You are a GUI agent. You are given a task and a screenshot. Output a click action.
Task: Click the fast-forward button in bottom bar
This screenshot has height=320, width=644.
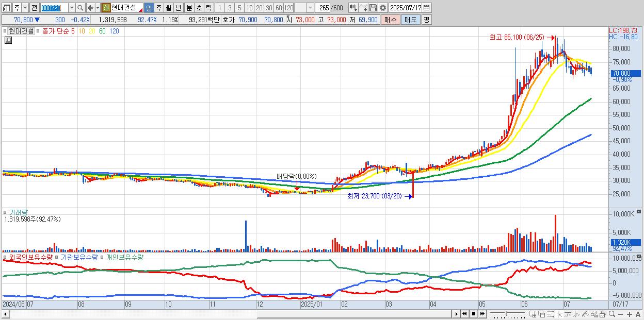(x=482, y=314)
